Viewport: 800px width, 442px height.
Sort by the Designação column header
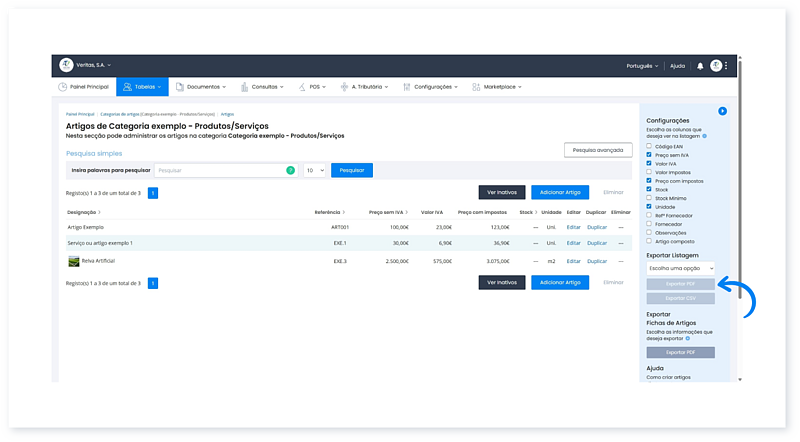click(84, 212)
